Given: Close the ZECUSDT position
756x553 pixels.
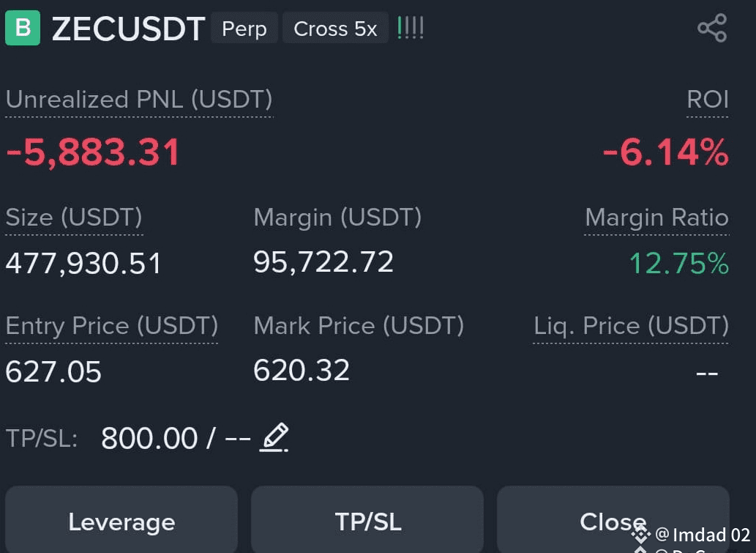Looking at the screenshot, I should point(613,522).
